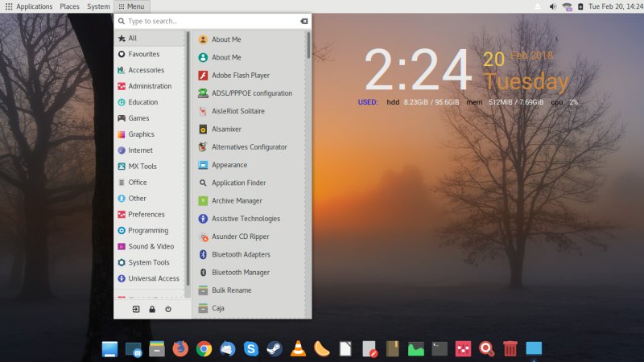Open the trash in the dock

pyautogui.click(x=510, y=348)
